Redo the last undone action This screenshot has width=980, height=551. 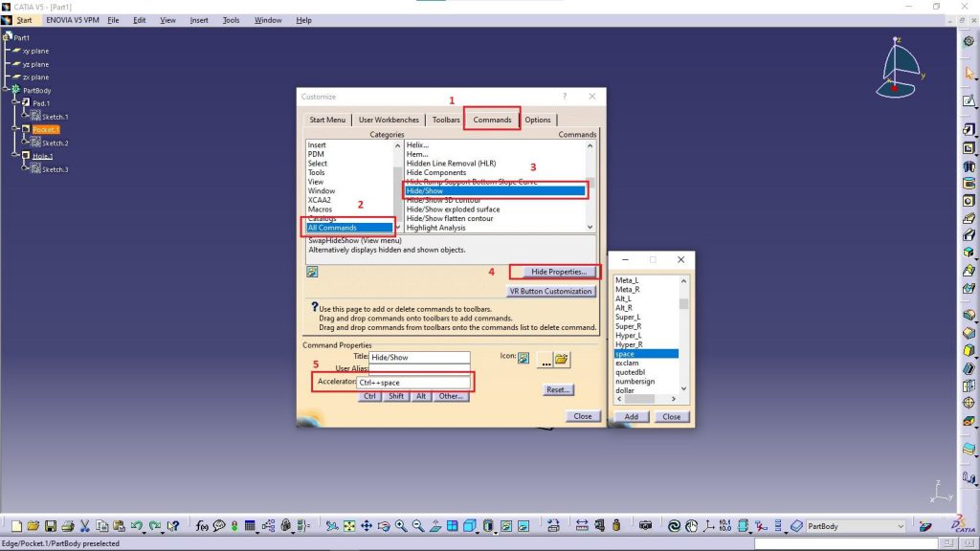click(154, 526)
